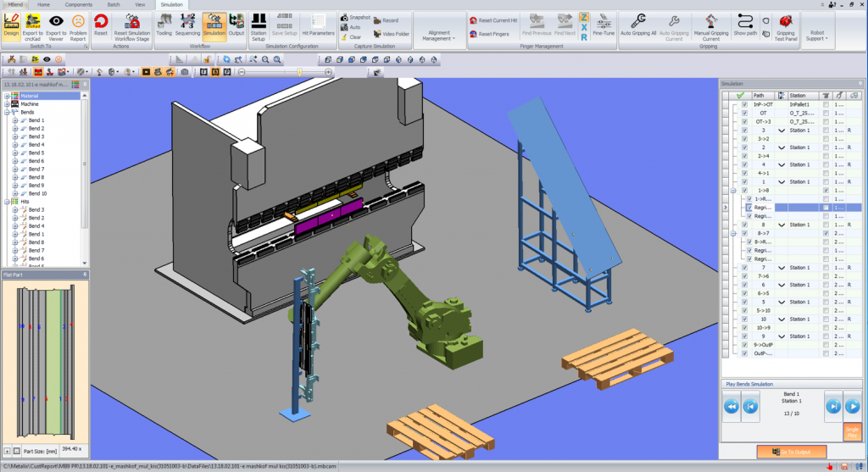Click the slider minus button
Screen dimensions: 868x472
242,72
